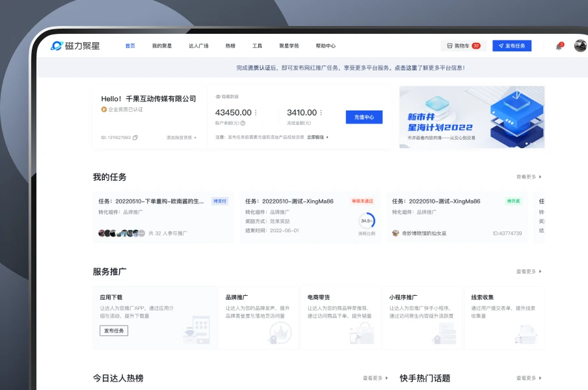Expand 查看更多 for 我的任务

(529, 177)
